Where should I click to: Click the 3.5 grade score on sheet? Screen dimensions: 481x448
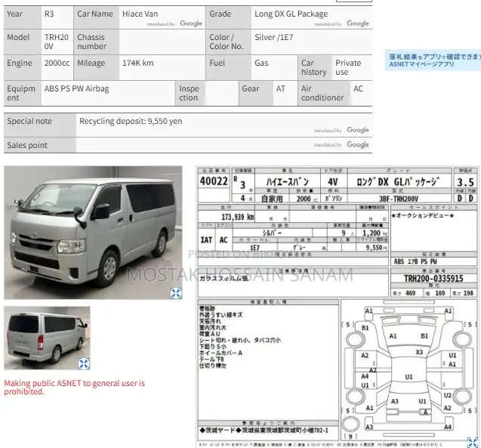pyautogui.click(x=465, y=182)
